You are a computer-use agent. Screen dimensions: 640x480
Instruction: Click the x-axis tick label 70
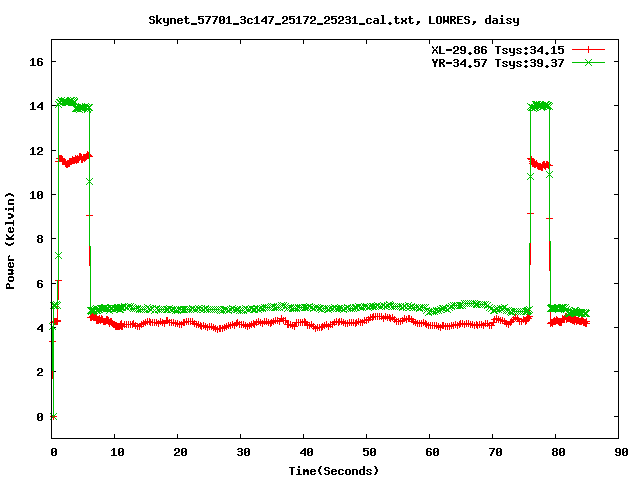pos(495,452)
